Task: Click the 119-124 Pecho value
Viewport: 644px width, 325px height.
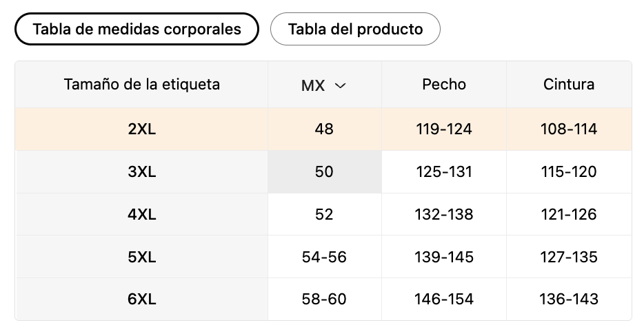Action: [444, 129]
